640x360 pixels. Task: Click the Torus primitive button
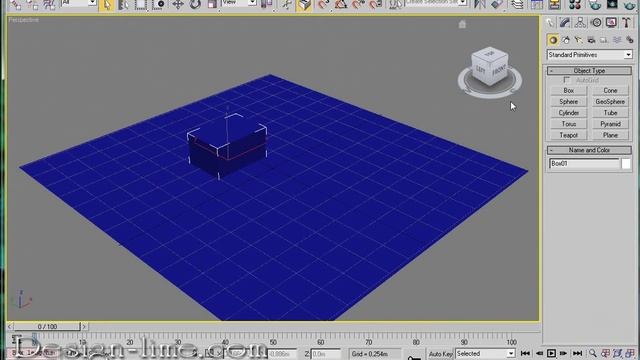(x=569, y=124)
